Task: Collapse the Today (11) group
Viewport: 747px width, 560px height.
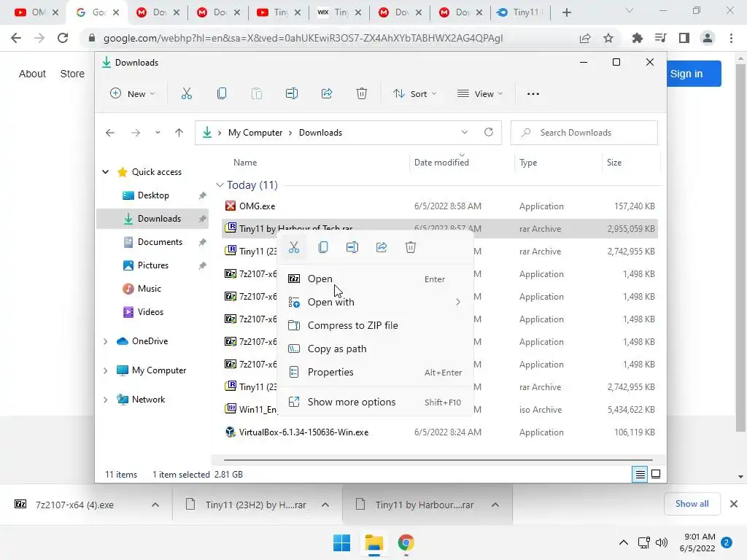Action: (220, 184)
